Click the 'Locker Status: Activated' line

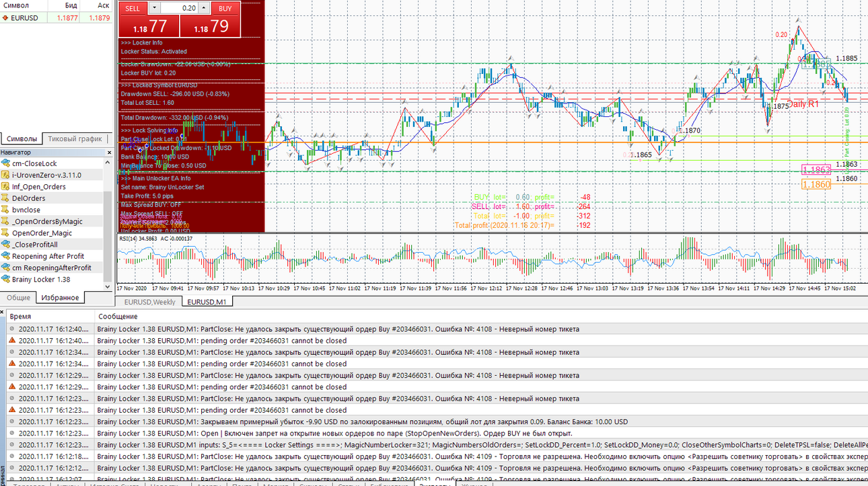[x=154, y=51]
